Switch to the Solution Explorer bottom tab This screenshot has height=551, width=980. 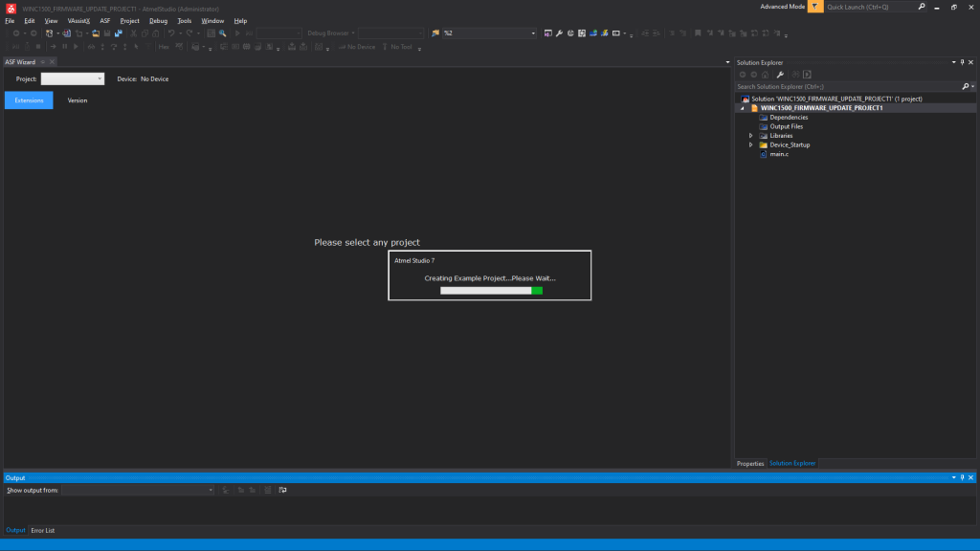[792, 464]
